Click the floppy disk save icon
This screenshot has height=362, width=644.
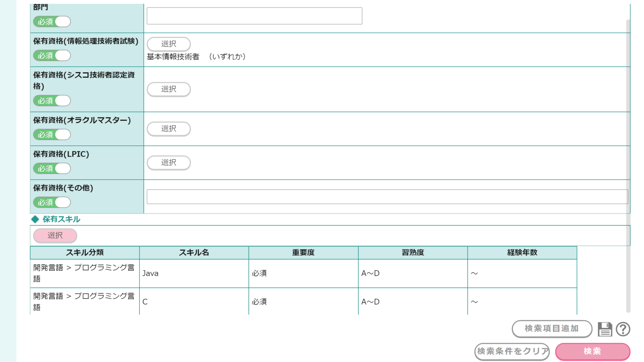[605, 329]
